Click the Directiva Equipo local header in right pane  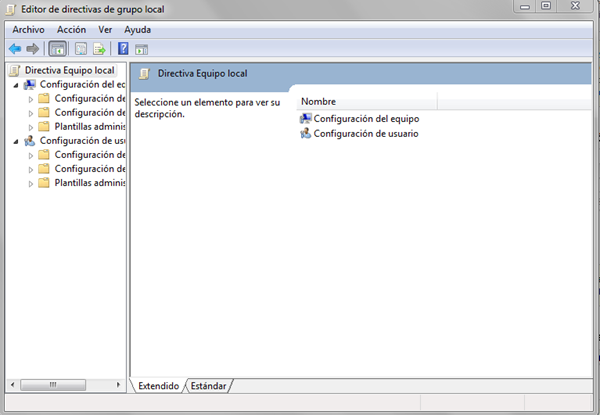click(x=202, y=73)
